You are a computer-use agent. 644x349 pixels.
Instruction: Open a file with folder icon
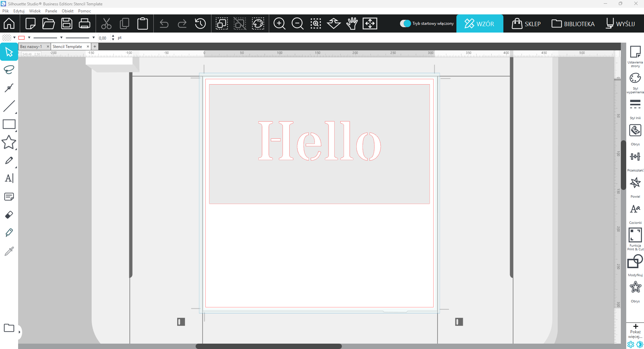[x=48, y=23]
